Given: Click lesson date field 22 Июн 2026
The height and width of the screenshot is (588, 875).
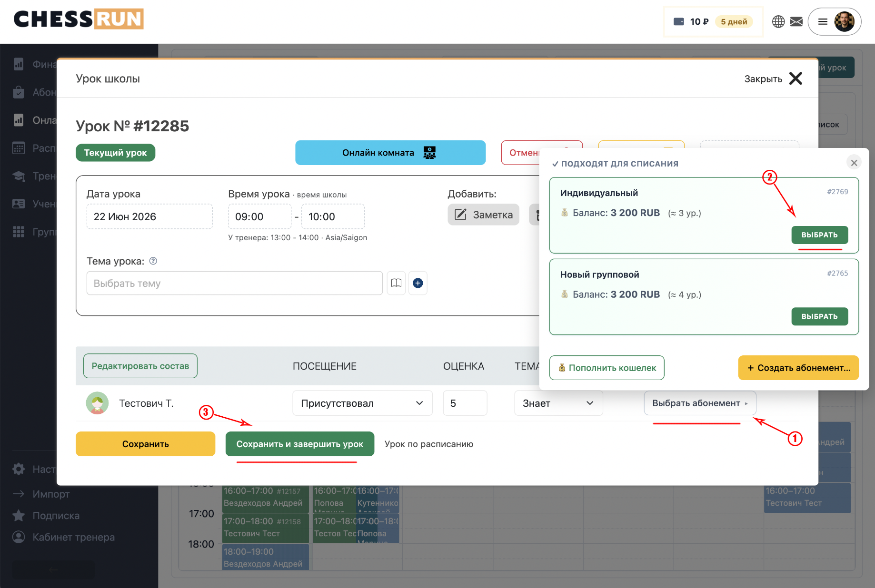Looking at the screenshot, I should point(149,216).
